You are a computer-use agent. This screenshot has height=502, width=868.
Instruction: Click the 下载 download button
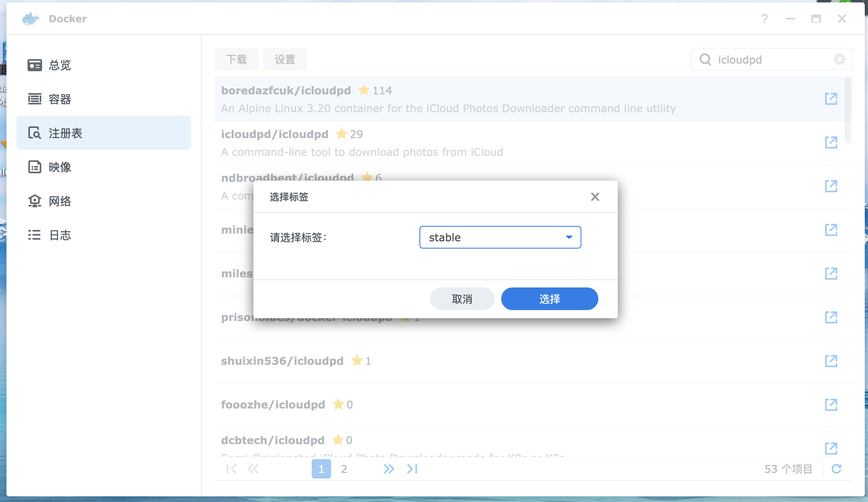tap(236, 60)
